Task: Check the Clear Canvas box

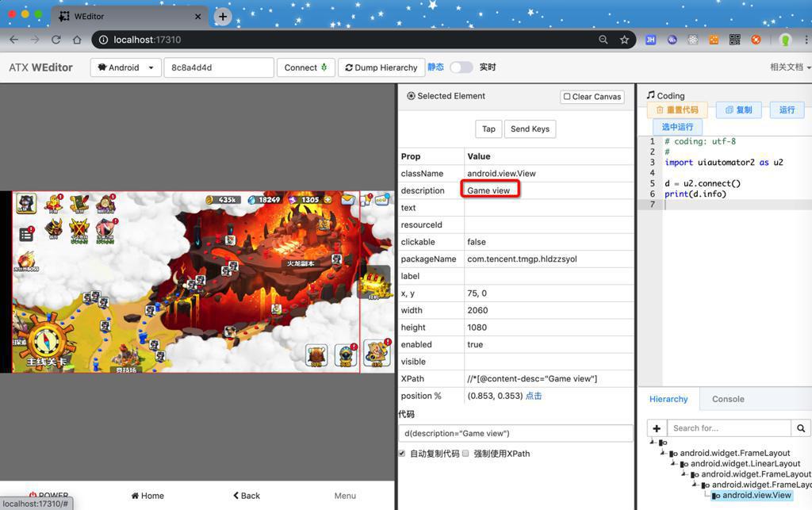Action: 566,97
